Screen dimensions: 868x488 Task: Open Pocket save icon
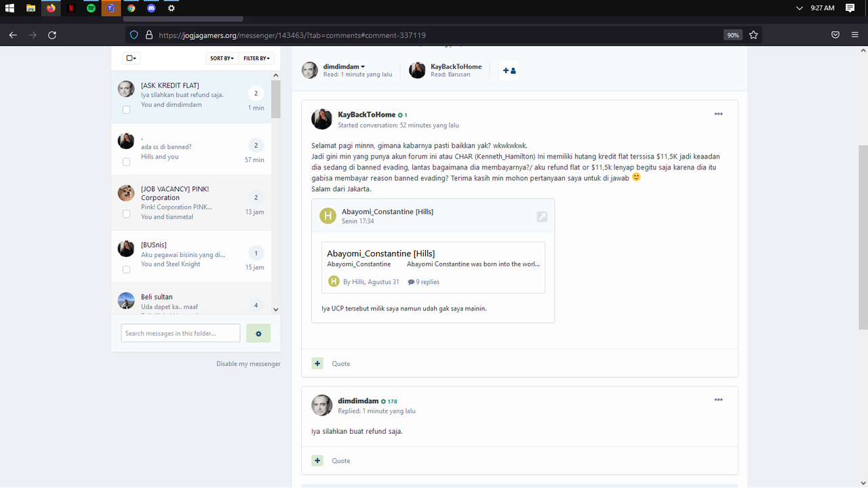(835, 35)
